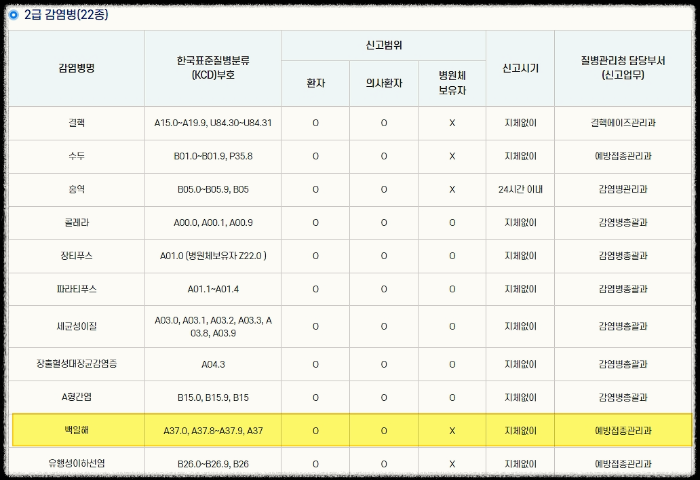Image resolution: width=700 pixels, height=480 pixels.
Task: Click the code A04.3
Action: point(213,364)
